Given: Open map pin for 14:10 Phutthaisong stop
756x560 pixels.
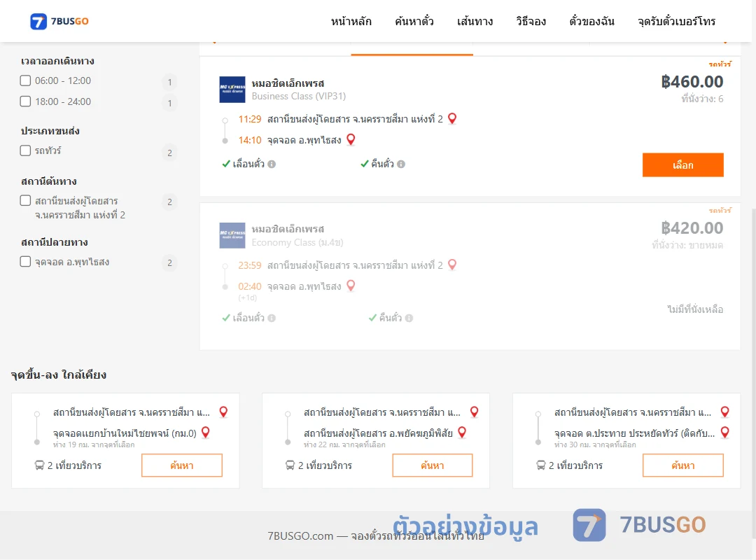Looking at the screenshot, I should coord(351,139).
